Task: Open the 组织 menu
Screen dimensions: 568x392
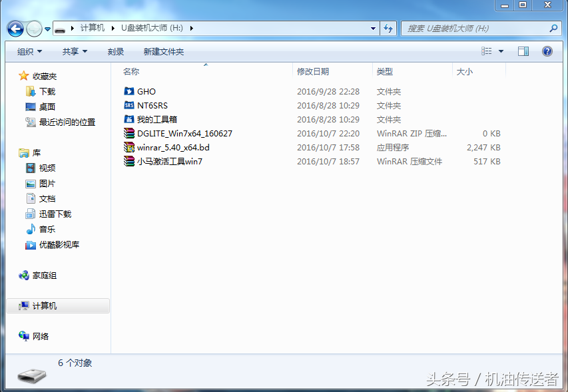Action: click(29, 51)
